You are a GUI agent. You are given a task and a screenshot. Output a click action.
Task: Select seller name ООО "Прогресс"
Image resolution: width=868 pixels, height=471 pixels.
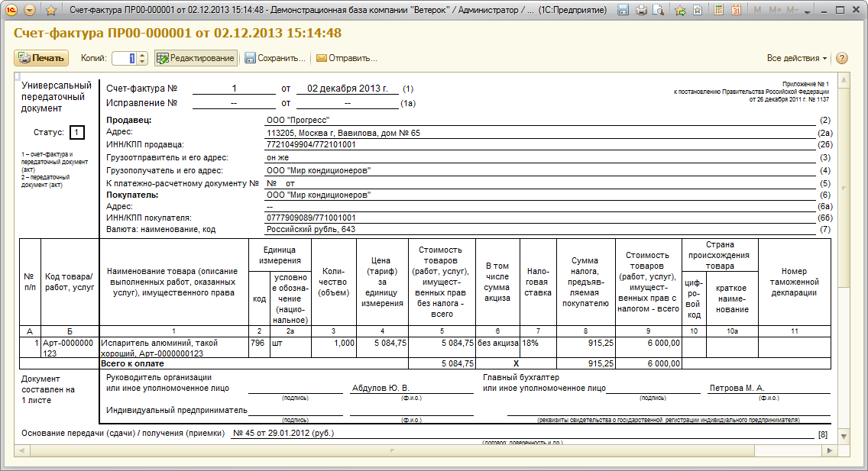[298, 120]
